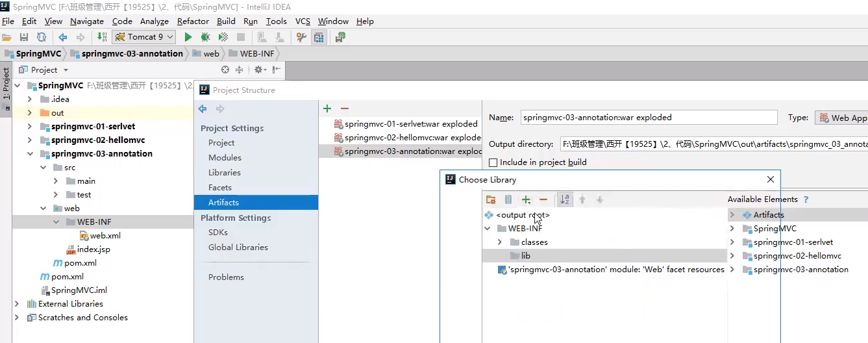This screenshot has width=868, height=343.
Task: Remove layout element with red minus
Action: click(543, 199)
